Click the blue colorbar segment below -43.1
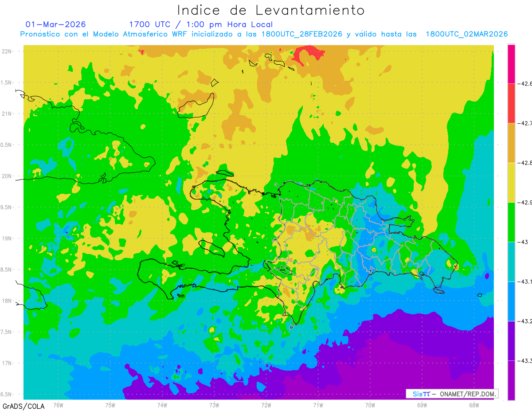 [511, 301]
